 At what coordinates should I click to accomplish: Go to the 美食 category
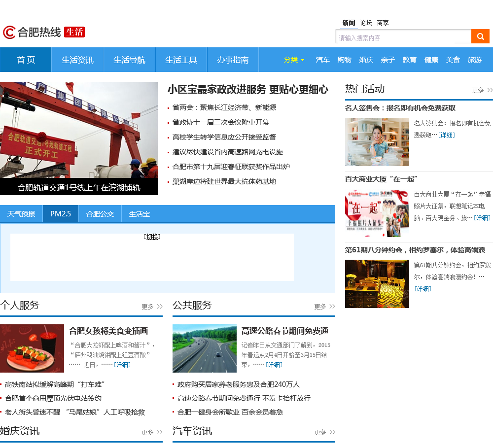[x=453, y=60]
